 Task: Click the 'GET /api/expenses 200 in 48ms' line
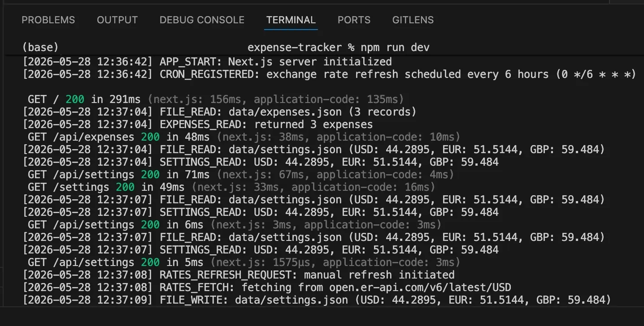click(244, 137)
